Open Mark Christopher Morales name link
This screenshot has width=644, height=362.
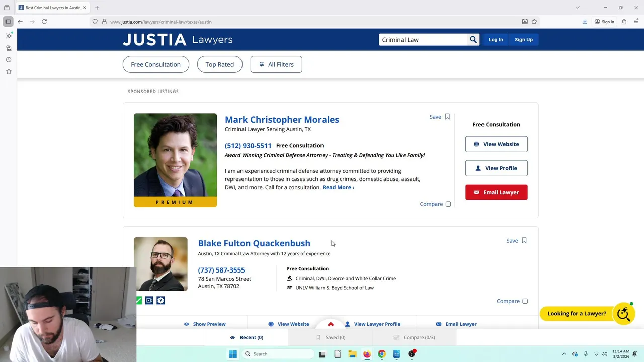[x=282, y=119]
